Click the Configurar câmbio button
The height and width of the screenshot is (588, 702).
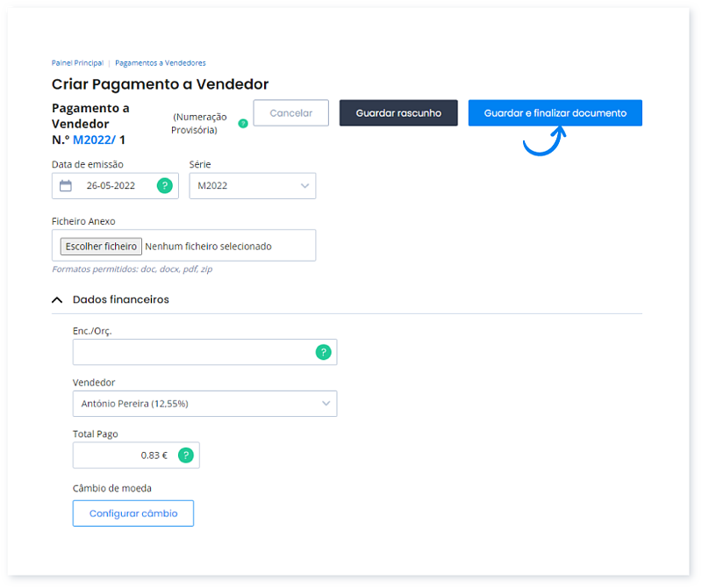coord(133,513)
